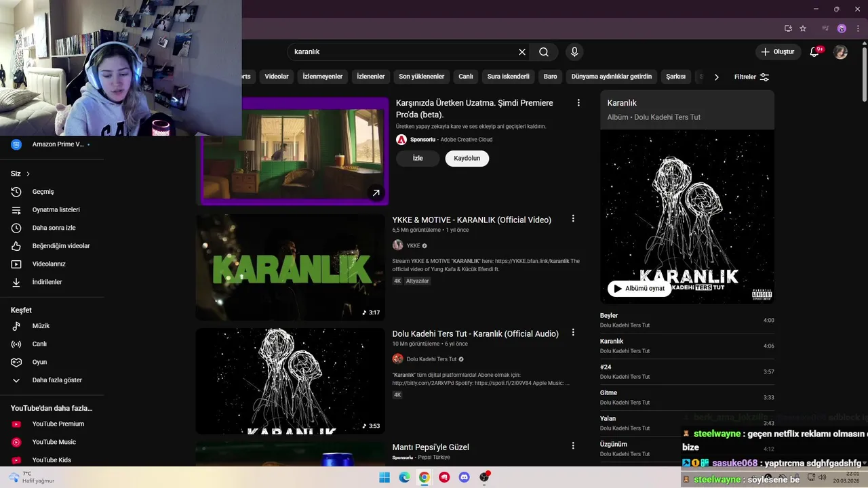This screenshot has height=488, width=868.
Task: Show more filter chips with the right arrow
Action: (716, 77)
